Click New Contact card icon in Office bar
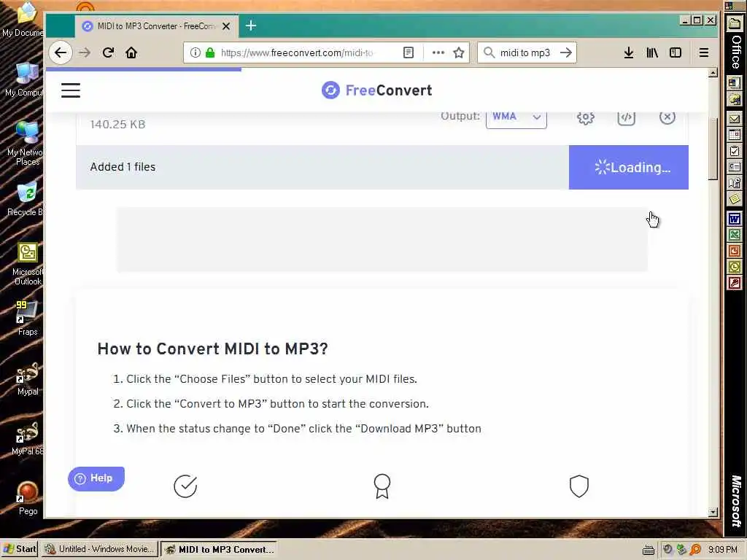This screenshot has width=747, height=560. (x=734, y=167)
